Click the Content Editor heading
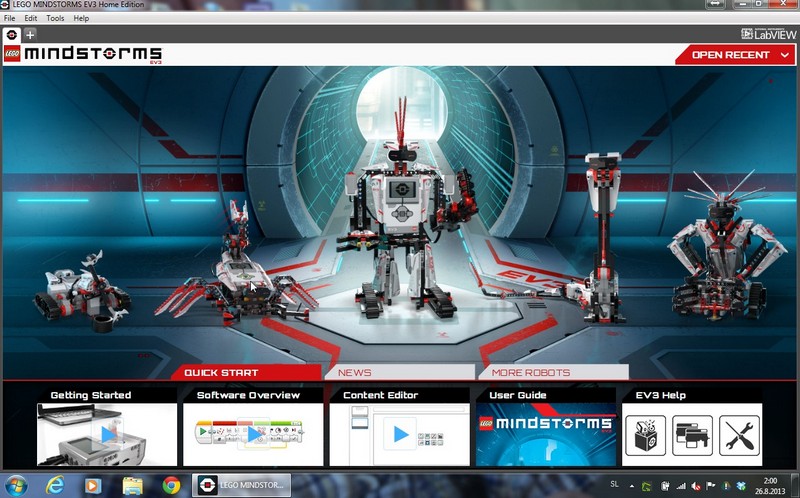This screenshot has width=800, height=498. [381, 395]
